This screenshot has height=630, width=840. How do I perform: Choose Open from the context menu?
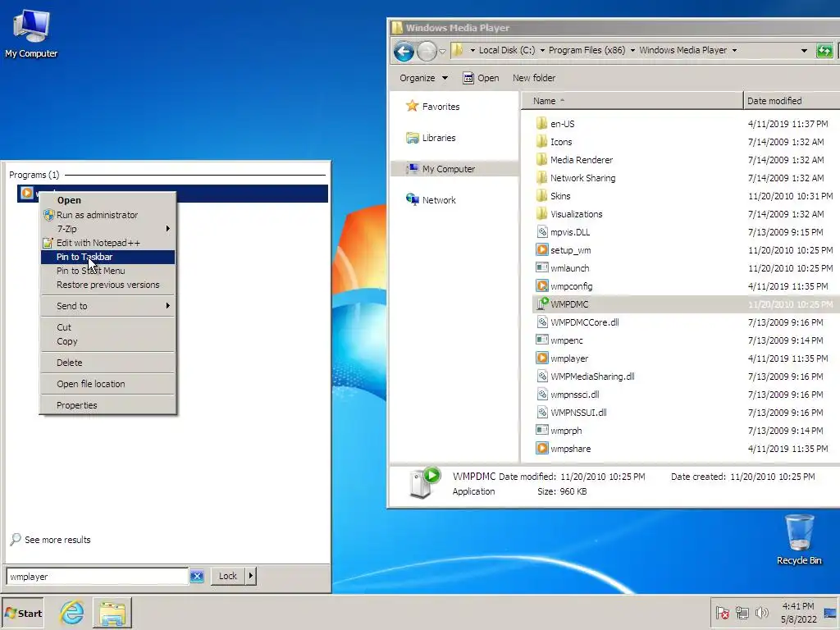pyautogui.click(x=107, y=200)
